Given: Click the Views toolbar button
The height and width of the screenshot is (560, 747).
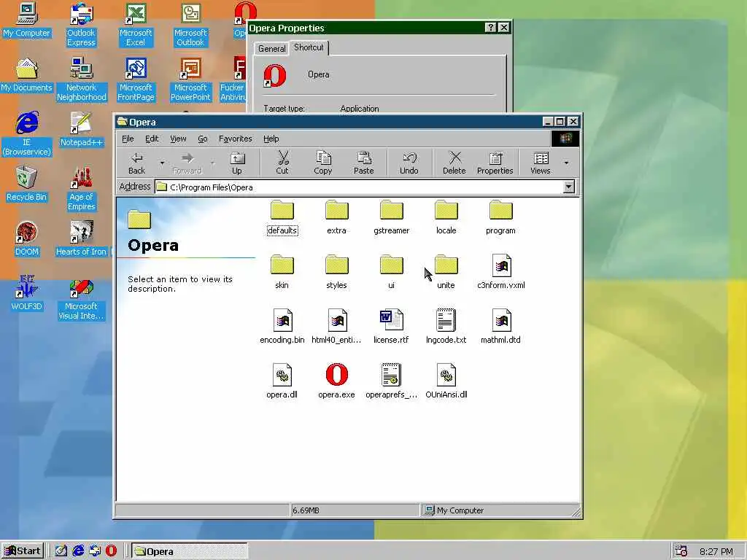Looking at the screenshot, I should coord(541,163).
